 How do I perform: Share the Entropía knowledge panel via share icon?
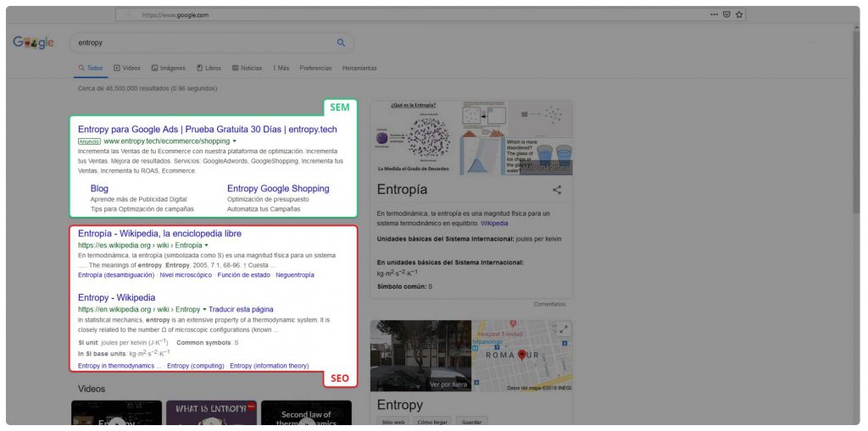[557, 190]
